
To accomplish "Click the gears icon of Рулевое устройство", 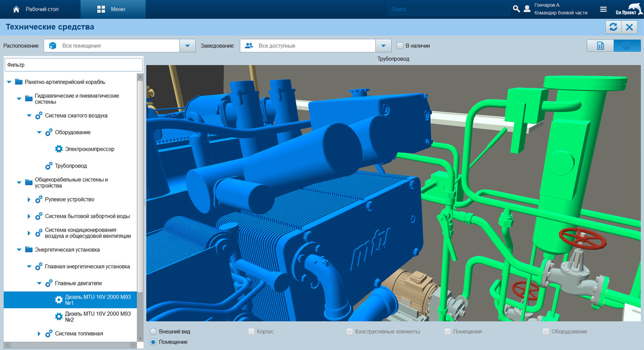I will (x=39, y=199).
